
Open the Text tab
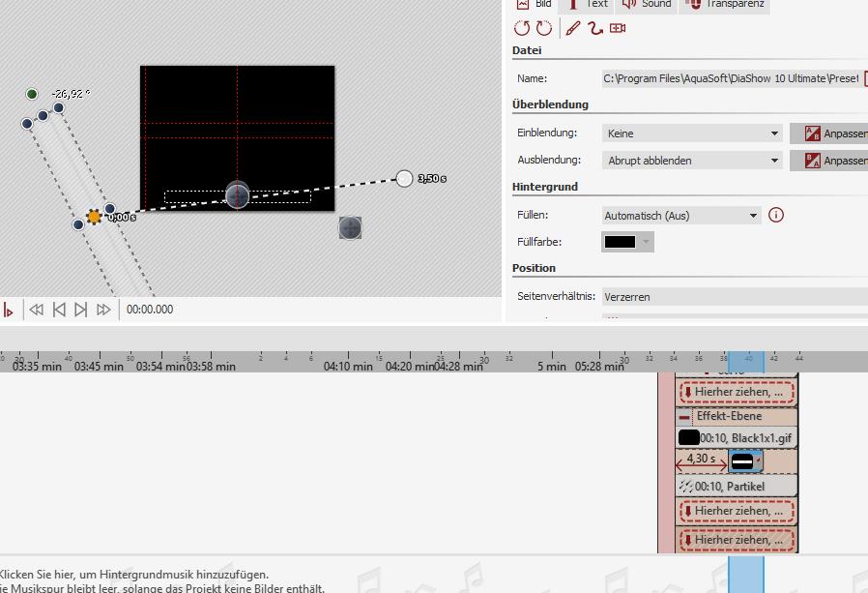tap(589, 5)
